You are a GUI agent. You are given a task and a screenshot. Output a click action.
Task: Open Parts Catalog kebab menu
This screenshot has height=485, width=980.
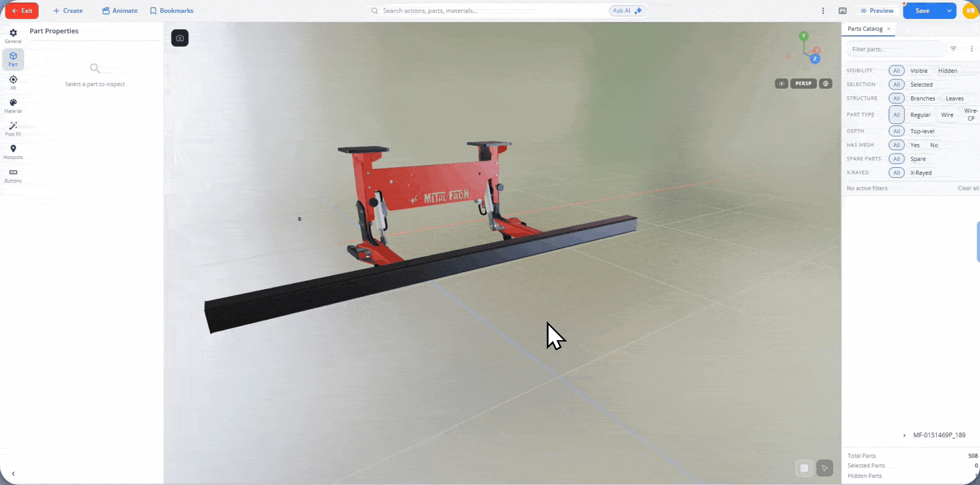(972, 48)
